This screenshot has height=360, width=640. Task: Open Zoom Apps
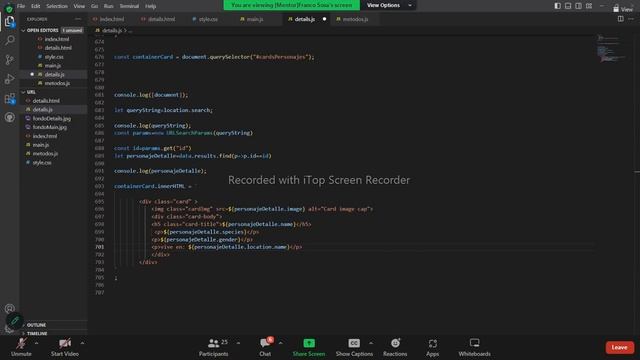(433, 347)
